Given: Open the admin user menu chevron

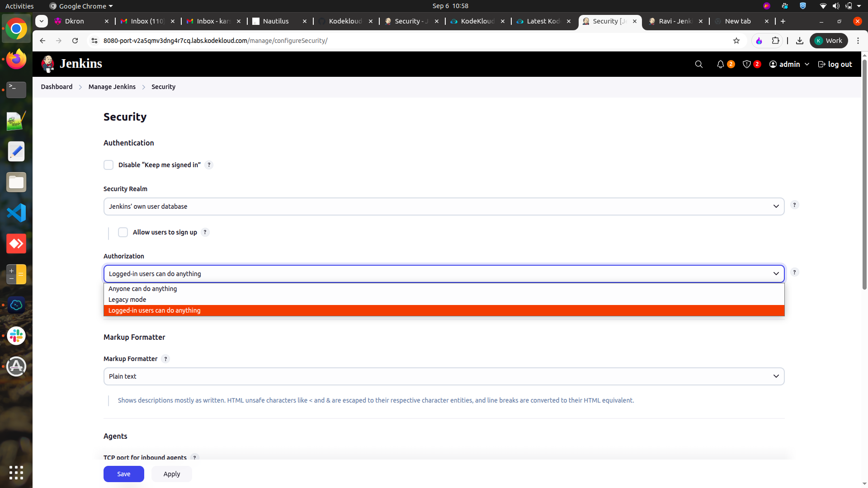Looking at the screenshot, I should click(807, 64).
